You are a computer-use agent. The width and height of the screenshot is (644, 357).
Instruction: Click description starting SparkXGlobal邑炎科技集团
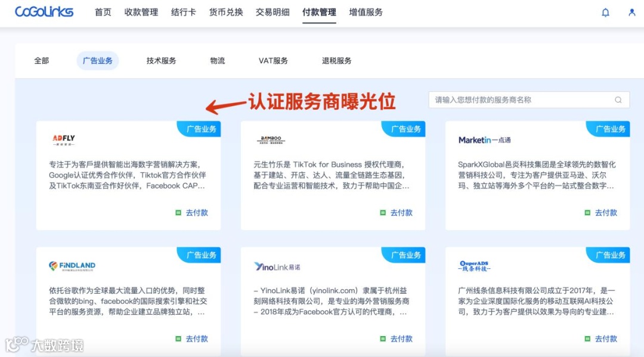pos(537,175)
